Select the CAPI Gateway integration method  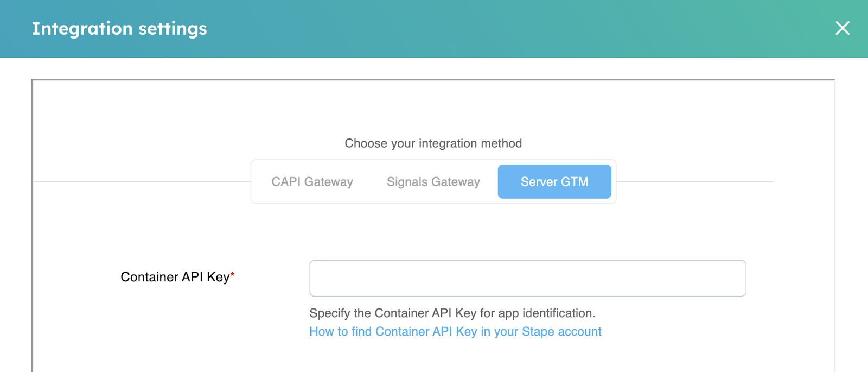point(312,182)
